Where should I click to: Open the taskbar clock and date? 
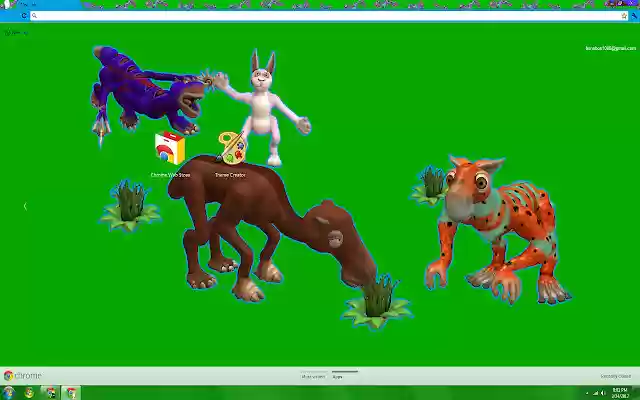[x=620, y=393]
